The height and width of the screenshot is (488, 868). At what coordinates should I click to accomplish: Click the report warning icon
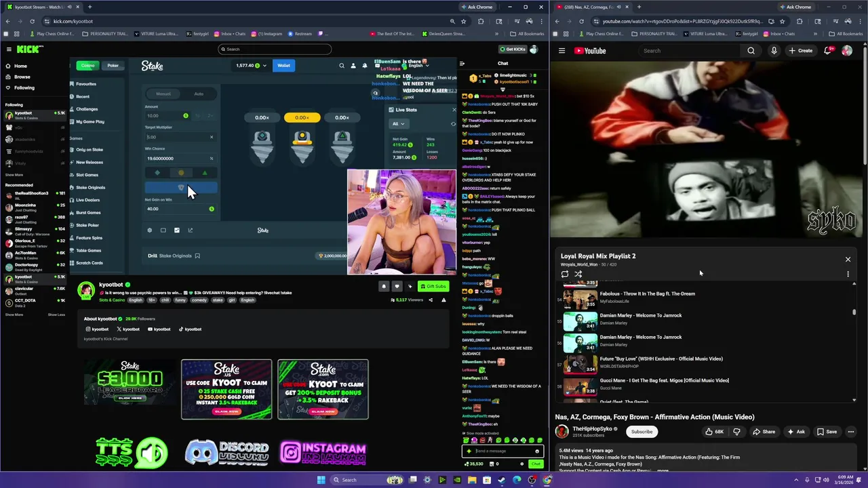tap(443, 300)
